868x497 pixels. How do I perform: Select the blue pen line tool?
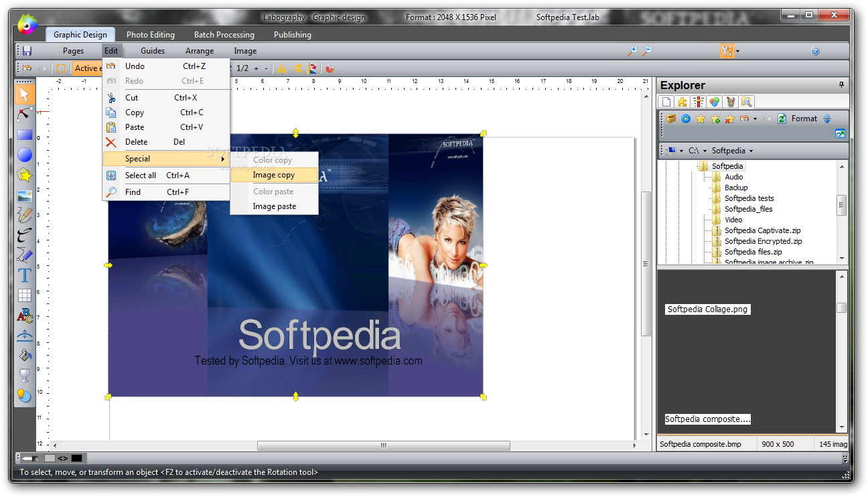pyautogui.click(x=25, y=255)
